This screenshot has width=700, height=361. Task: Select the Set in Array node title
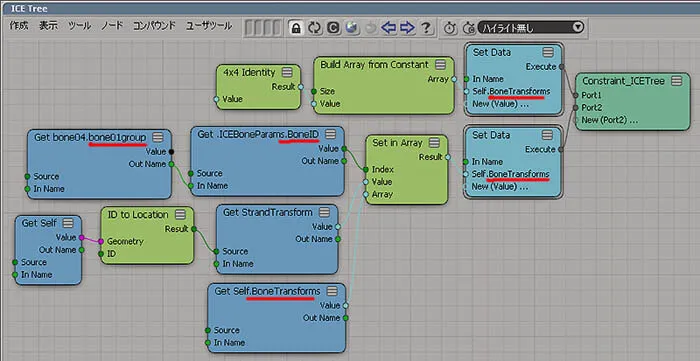click(397, 143)
